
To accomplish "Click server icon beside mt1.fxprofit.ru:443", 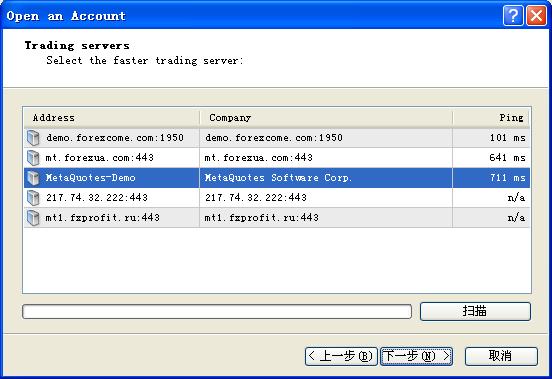I will click(x=33, y=218).
